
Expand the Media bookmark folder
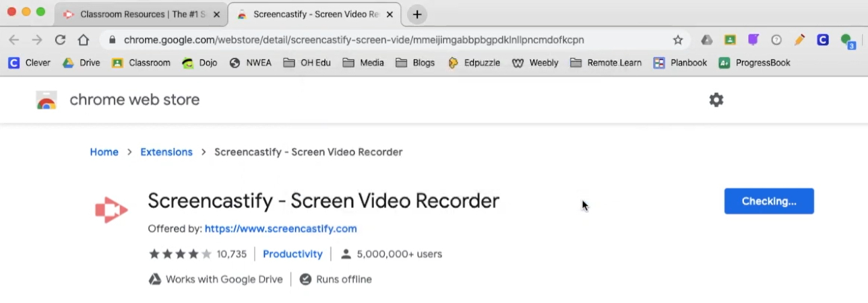coord(363,63)
